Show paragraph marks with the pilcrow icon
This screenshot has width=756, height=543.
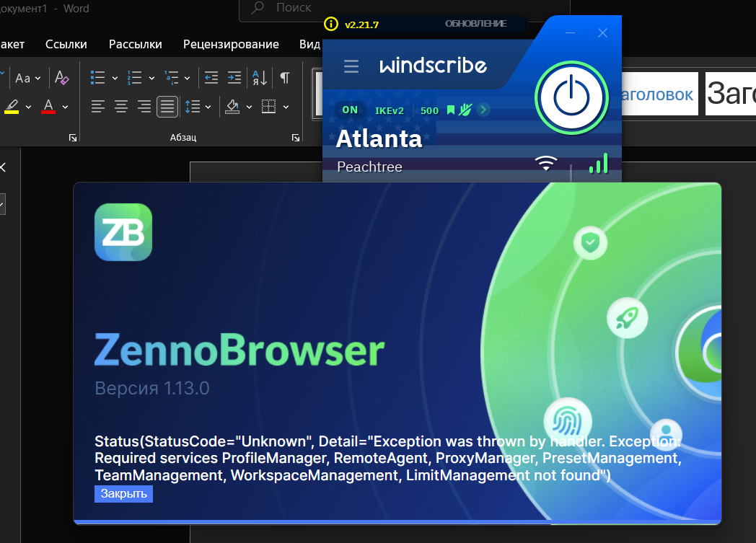pyautogui.click(x=285, y=78)
